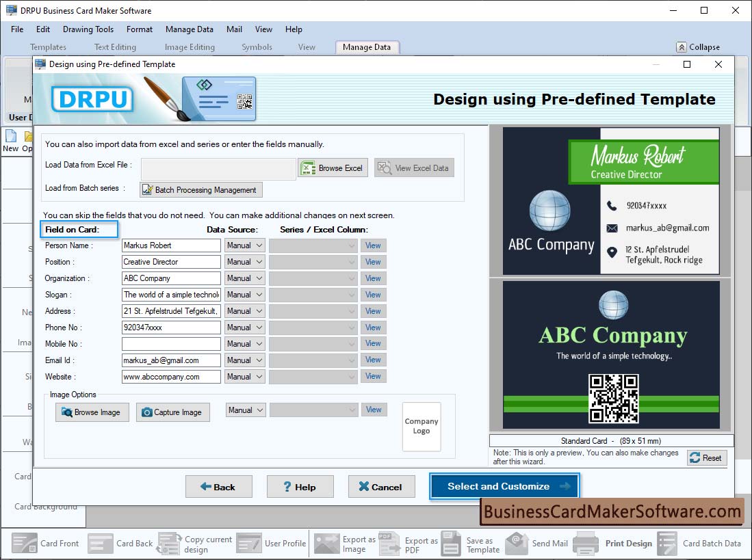Click the Person Name text field
752x560 pixels.
pyautogui.click(x=171, y=245)
